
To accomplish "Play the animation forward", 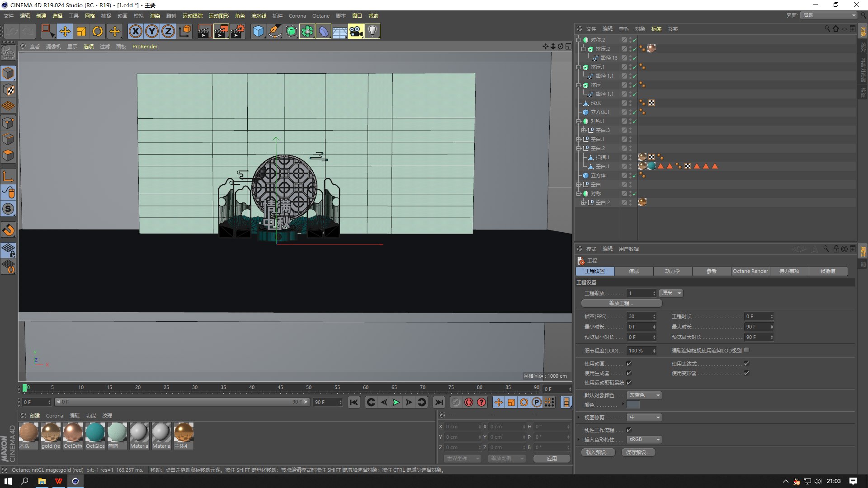I will coord(396,402).
